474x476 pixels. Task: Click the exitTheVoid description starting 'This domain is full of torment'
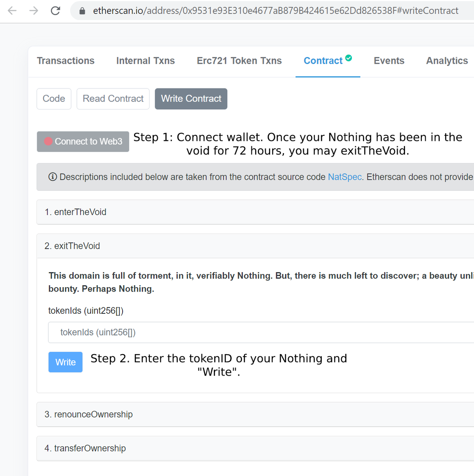point(261,282)
